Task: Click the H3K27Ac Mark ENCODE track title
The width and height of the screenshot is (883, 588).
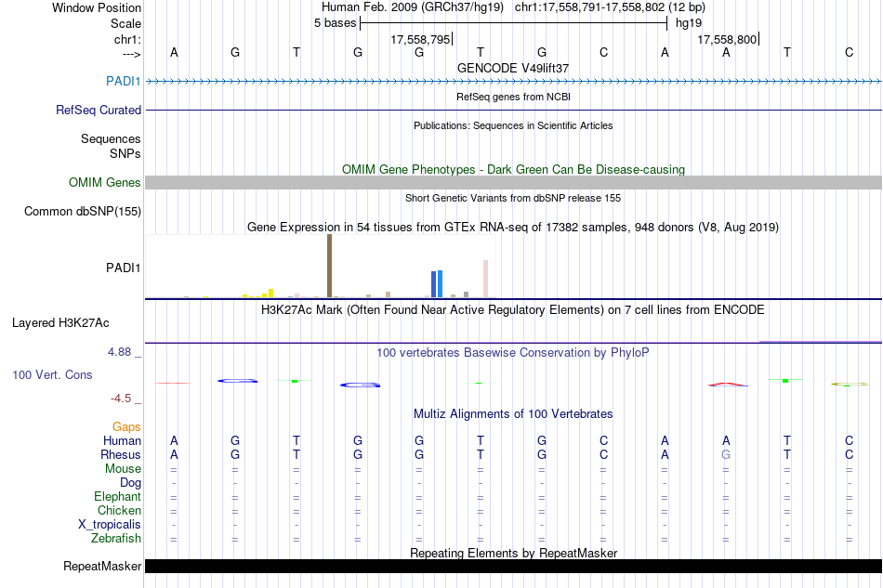Action: pyautogui.click(x=513, y=310)
